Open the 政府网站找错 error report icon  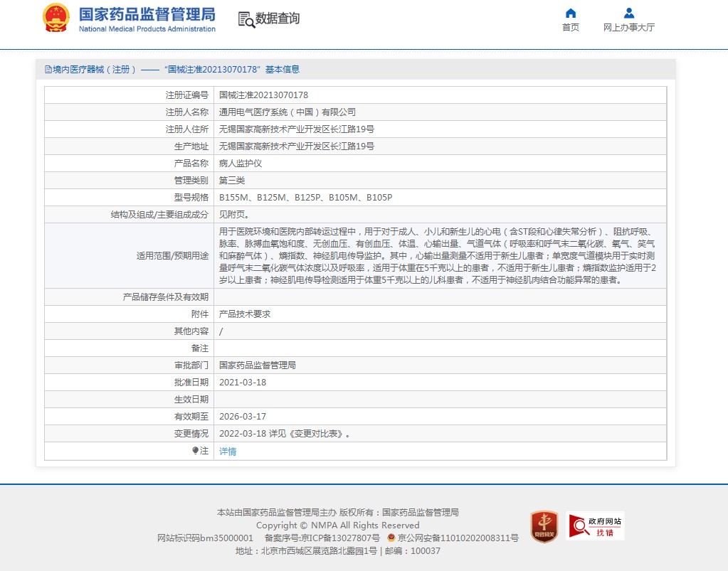595,526
